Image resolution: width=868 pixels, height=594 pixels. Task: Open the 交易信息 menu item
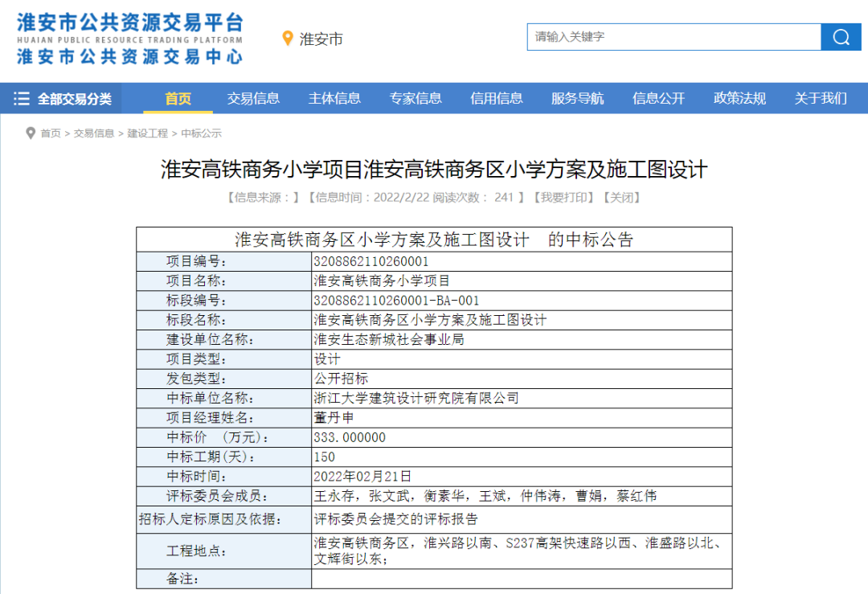[x=253, y=99]
